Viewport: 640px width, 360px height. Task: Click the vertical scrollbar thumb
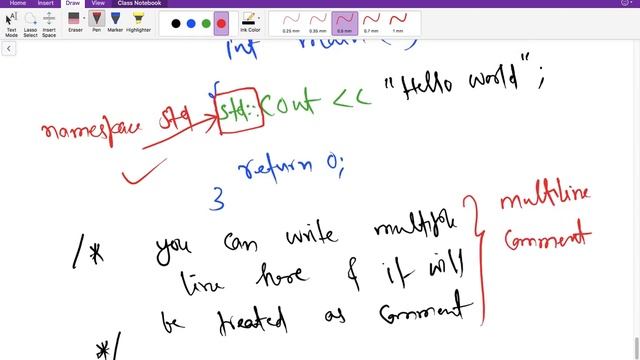(637, 348)
